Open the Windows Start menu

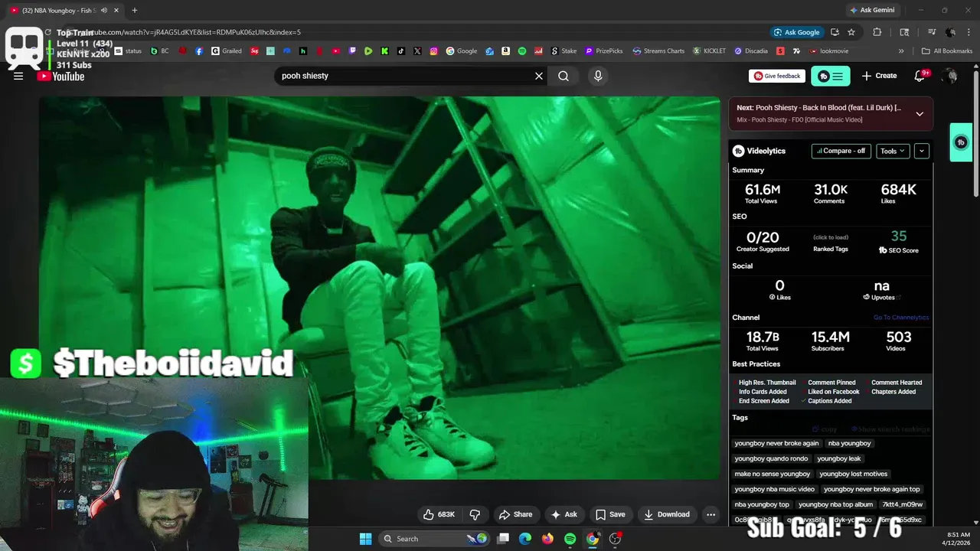[365, 539]
